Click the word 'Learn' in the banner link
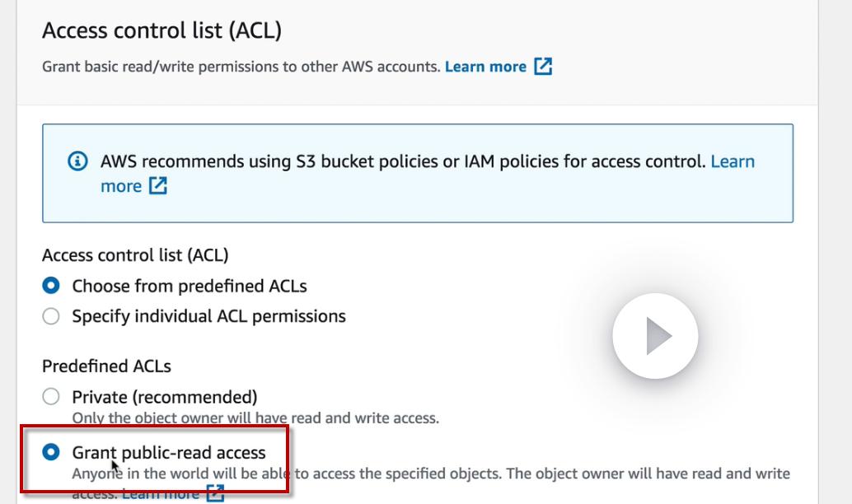 (733, 161)
